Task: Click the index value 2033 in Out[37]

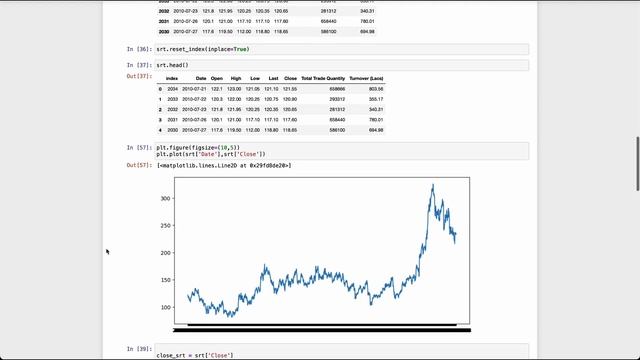Action: (173, 99)
